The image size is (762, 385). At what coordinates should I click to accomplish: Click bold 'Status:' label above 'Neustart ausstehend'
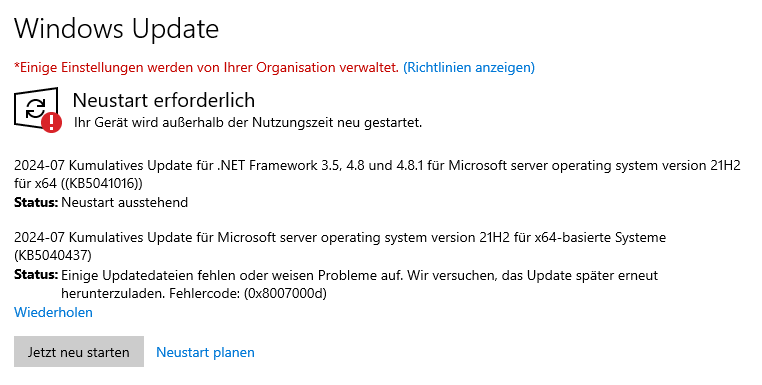pyautogui.click(x=36, y=202)
